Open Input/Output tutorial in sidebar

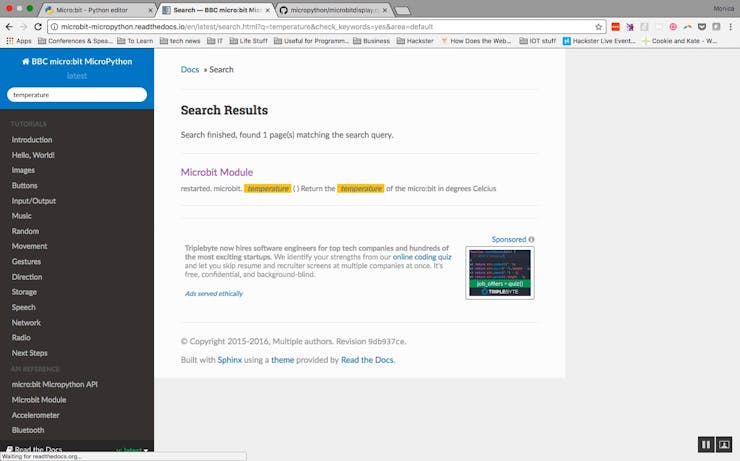click(34, 201)
